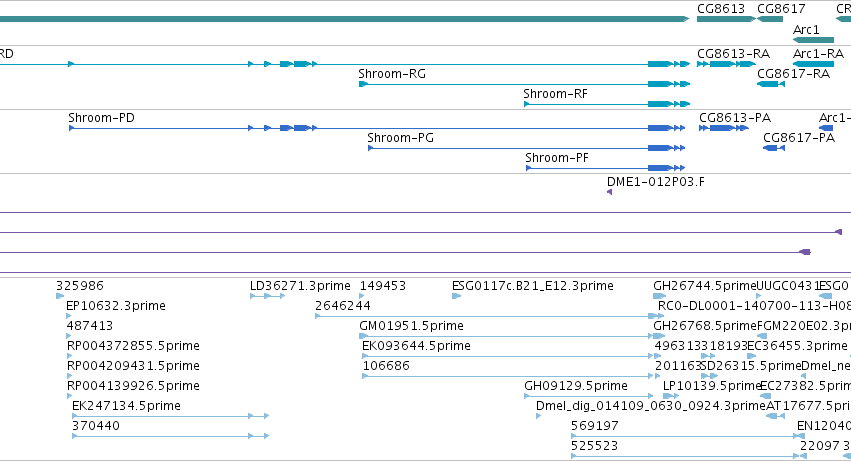
Task: Select the CG8617 gene label
Action: pos(781,9)
